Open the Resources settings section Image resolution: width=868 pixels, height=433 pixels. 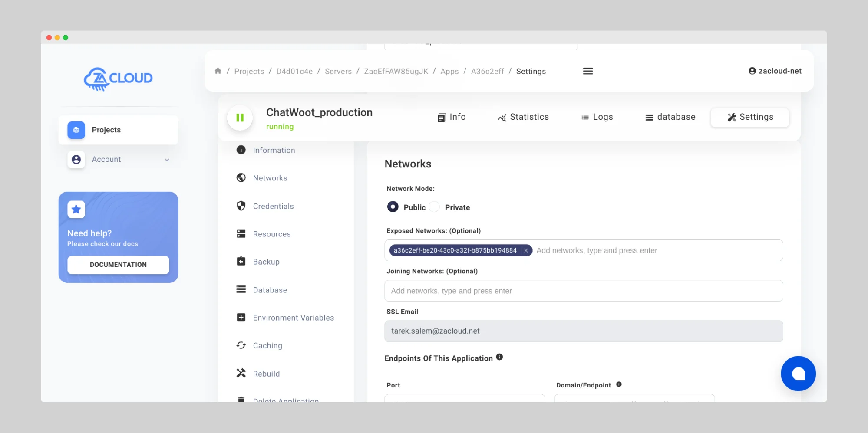(x=271, y=234)
